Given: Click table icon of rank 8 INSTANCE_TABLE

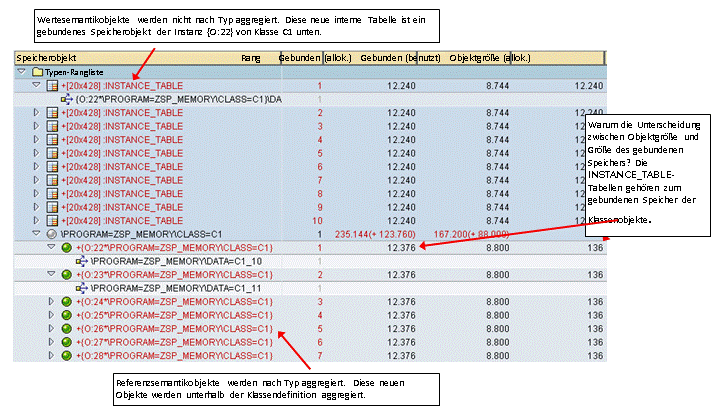Looking at the screenshot, I should tap(52, 194).
